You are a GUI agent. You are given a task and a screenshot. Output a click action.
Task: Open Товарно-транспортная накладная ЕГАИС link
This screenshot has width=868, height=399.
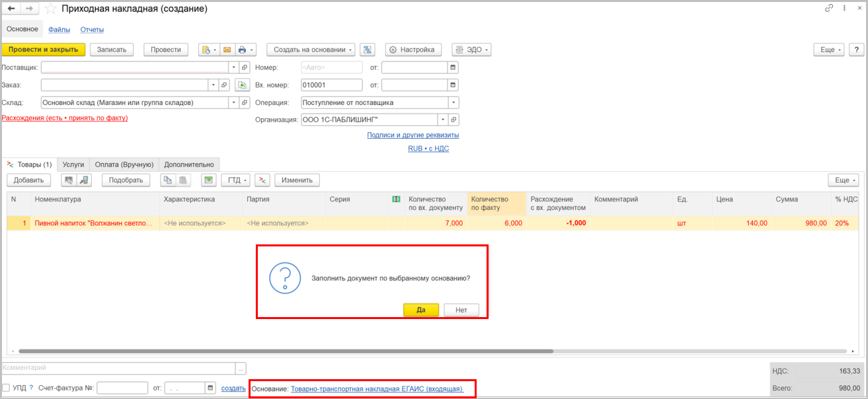(x=377, y=389)
